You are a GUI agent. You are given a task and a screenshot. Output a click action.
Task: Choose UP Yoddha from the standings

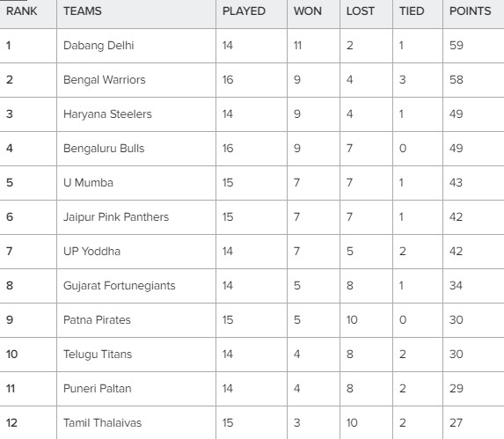92,252
